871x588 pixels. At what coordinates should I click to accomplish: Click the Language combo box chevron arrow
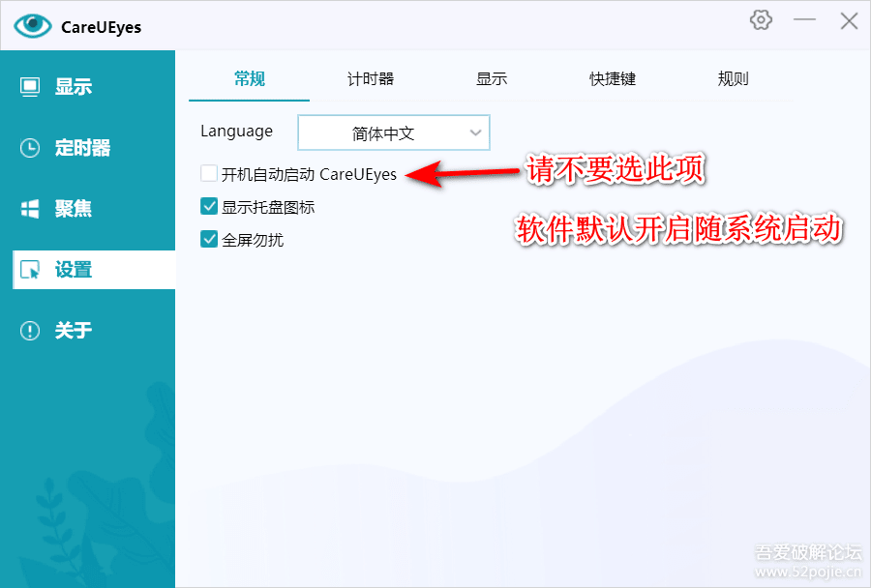[475, 133]
